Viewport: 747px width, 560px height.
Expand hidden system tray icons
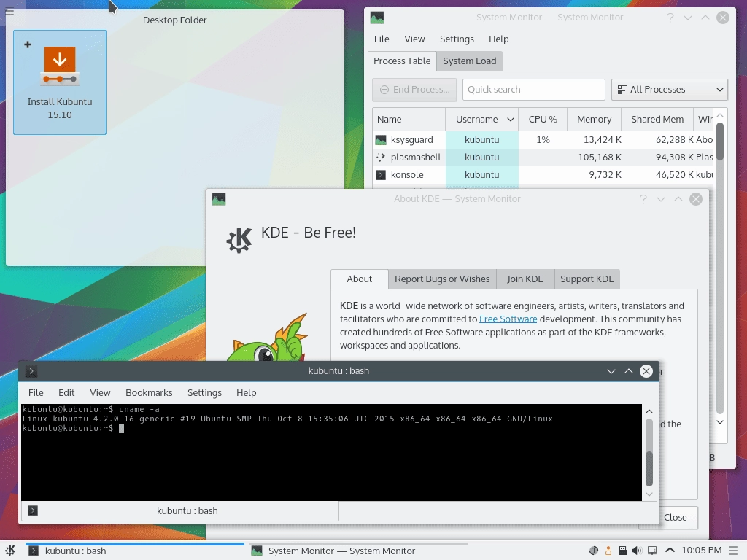(670, 551)
